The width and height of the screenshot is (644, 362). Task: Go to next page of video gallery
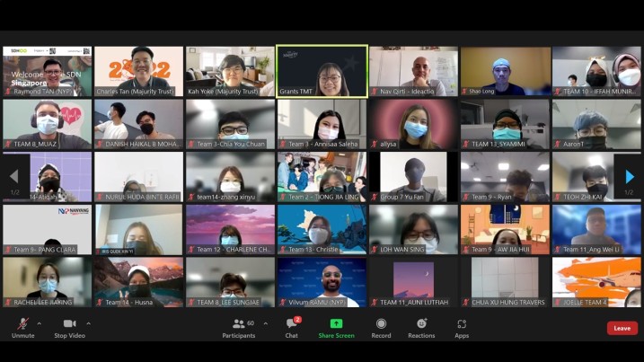click(x=629, y=177)
